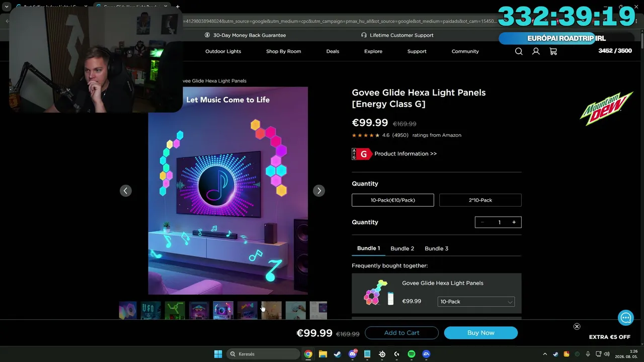Decrease the quantity by one
644x362 pixels.
(x=482, y=222)
